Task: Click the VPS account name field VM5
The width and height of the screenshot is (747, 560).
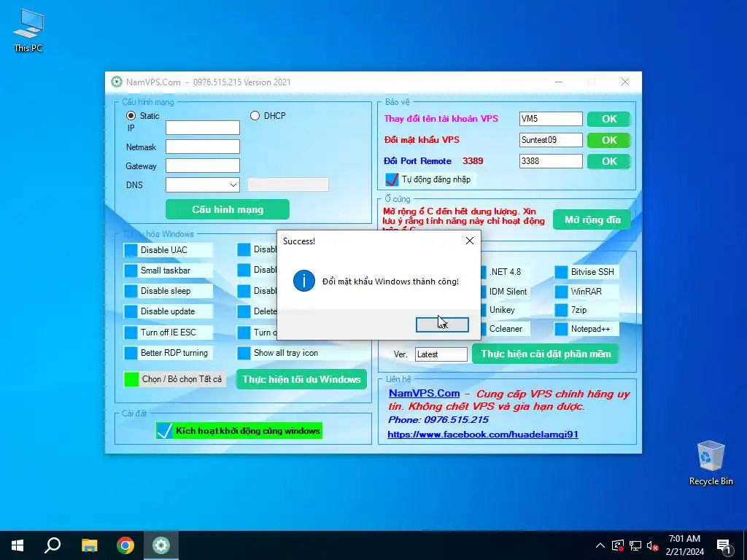Action: click(551, 119)
